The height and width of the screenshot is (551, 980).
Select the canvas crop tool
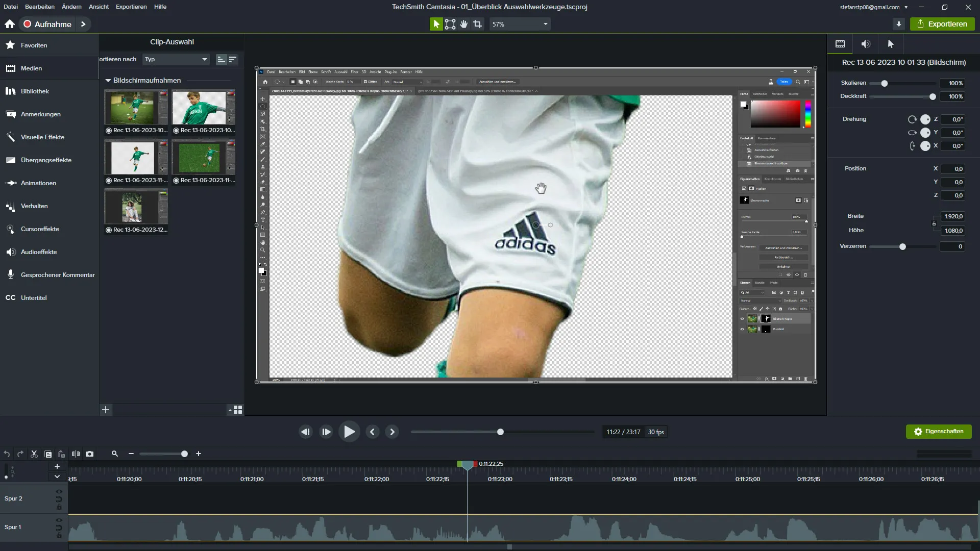(477, 24)
